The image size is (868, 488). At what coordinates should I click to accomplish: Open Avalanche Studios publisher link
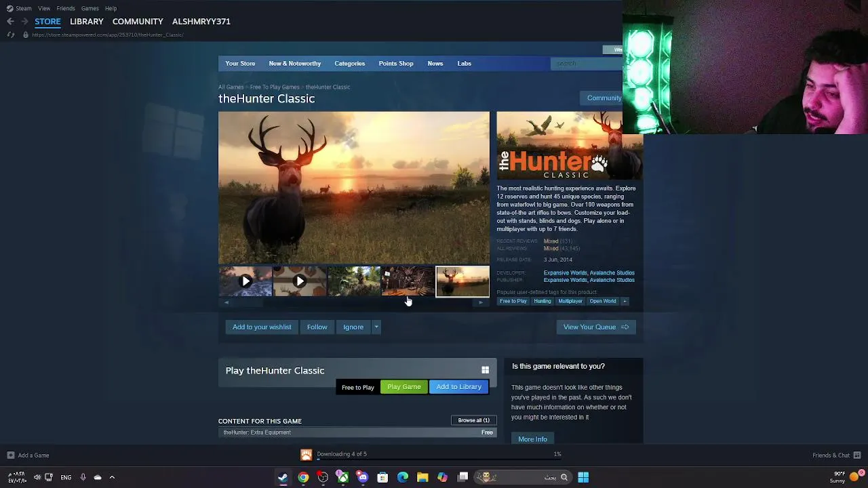(612, 280)
